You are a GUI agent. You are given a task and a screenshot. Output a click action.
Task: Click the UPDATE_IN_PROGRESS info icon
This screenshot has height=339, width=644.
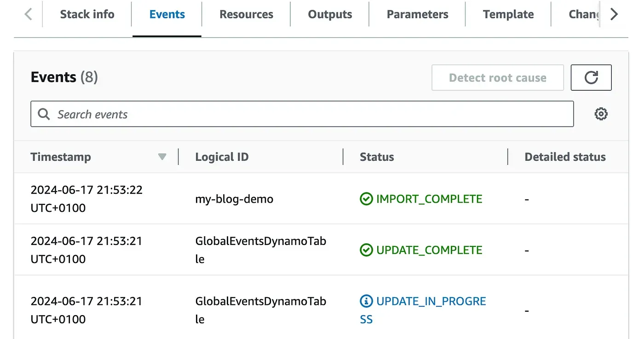(x=366, y=301)
